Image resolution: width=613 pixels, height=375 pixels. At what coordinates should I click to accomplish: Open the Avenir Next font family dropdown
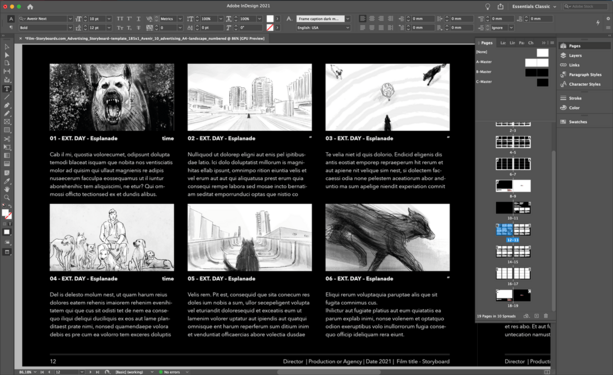pyautogui.click(x=70, y=19)
